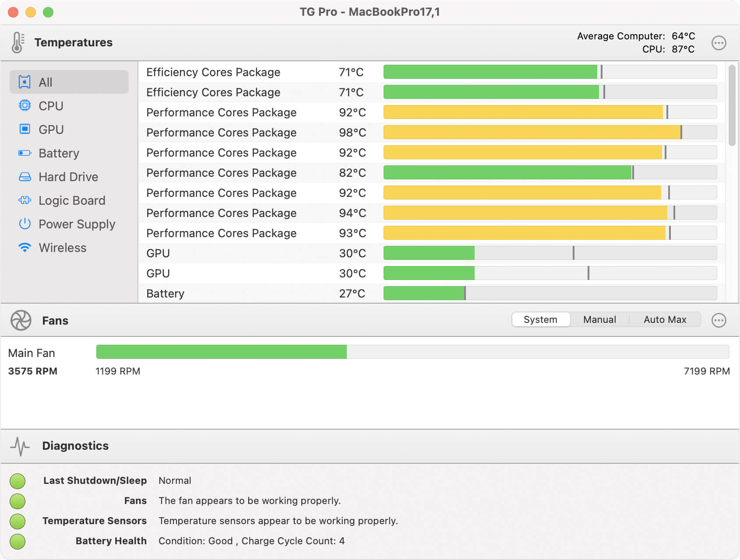Click the Logic Board icon

tap(25, 200)
